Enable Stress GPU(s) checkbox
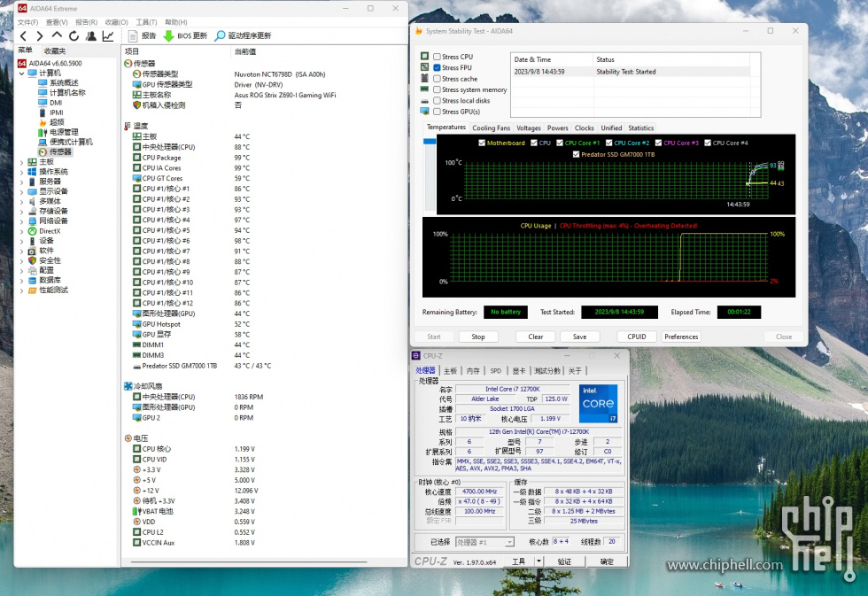Screen dimensions: 868x596 point(437,112)
